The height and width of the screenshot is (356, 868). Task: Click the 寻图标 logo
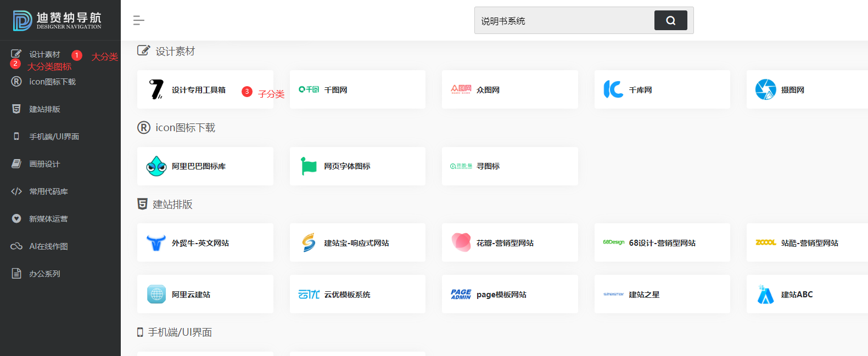click(461, 166)
